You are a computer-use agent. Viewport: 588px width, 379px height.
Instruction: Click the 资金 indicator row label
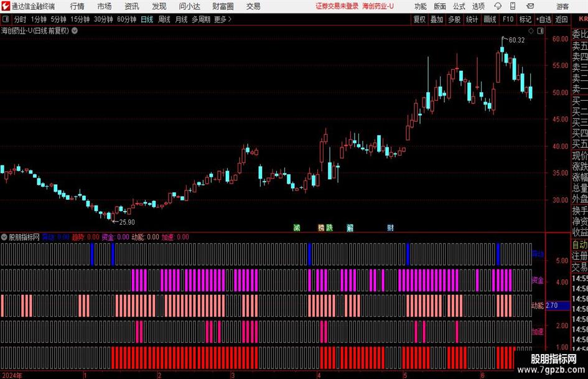538,280
